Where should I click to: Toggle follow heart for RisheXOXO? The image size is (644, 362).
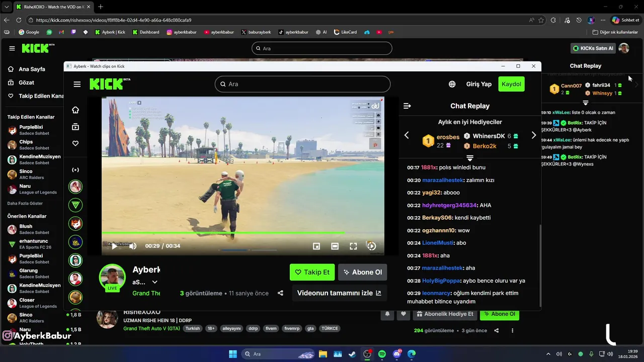[x=403, y=314]
